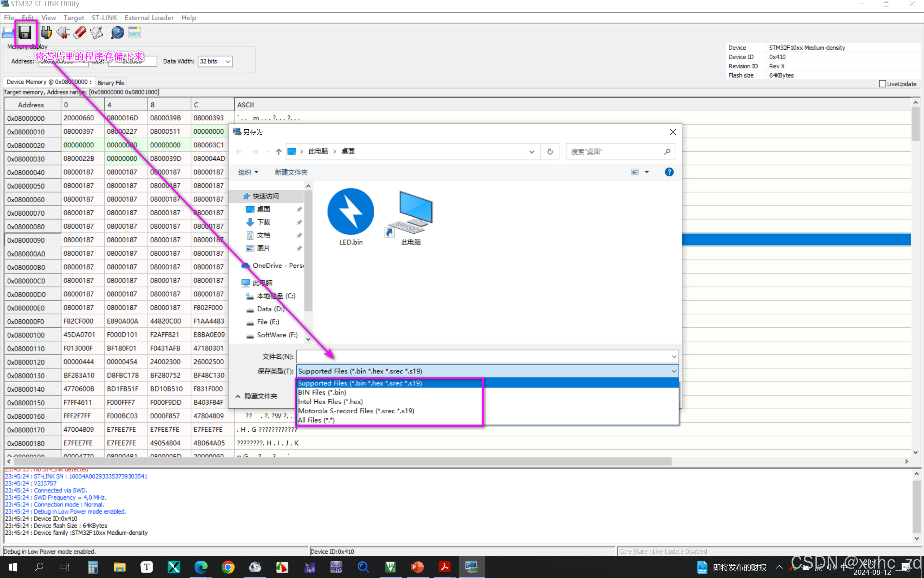924x578 pixels.
Task: Open the File menu
Action: (x=9, y=18)
